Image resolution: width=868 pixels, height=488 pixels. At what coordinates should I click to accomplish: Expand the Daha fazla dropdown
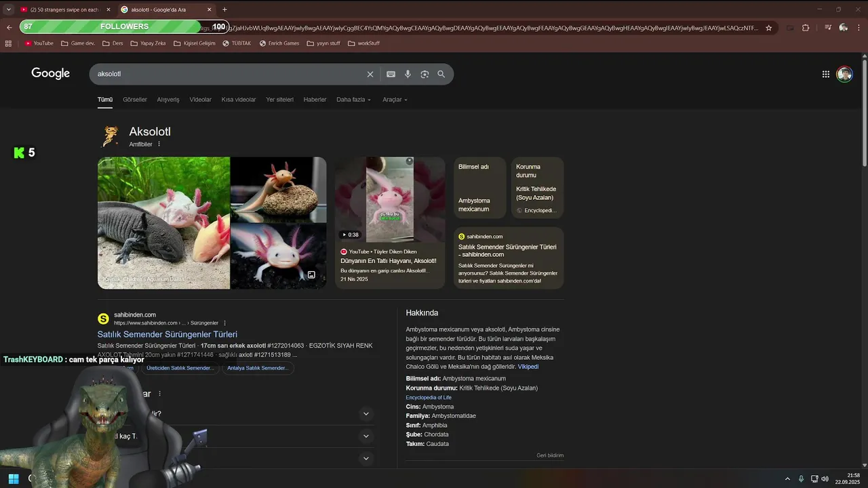pyautogui.click(x=354, y=100)
